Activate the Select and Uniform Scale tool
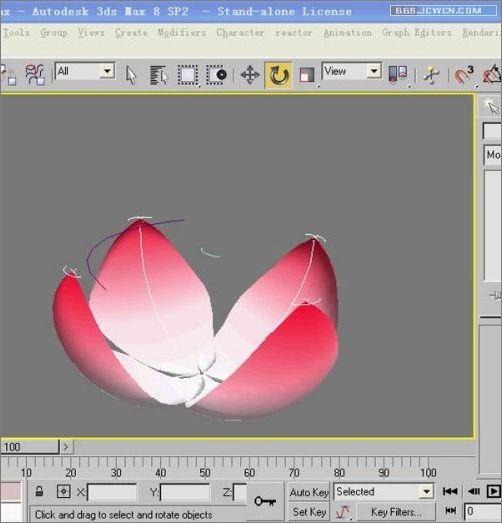This screenshot has width=502, height=523. pos(307,75)
